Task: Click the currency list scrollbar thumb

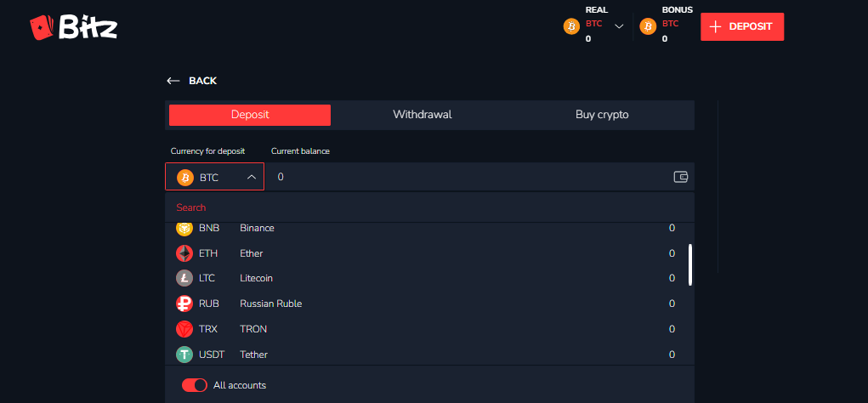Action: 690,265
